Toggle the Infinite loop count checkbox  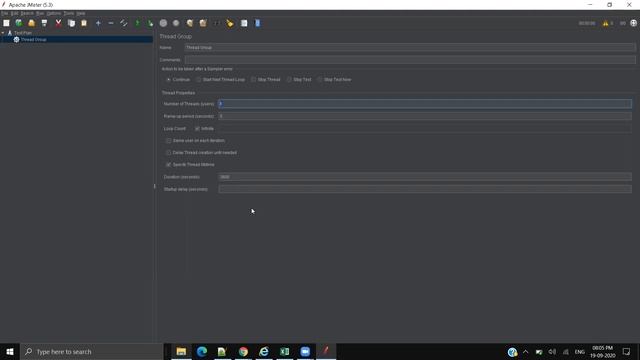pos(198,129)
